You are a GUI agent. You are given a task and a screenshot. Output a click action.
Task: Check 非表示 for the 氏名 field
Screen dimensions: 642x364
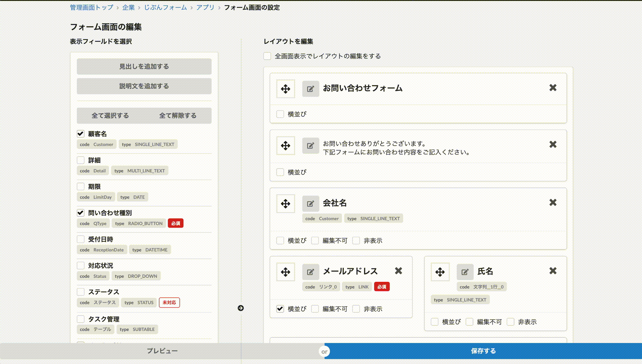511,322
